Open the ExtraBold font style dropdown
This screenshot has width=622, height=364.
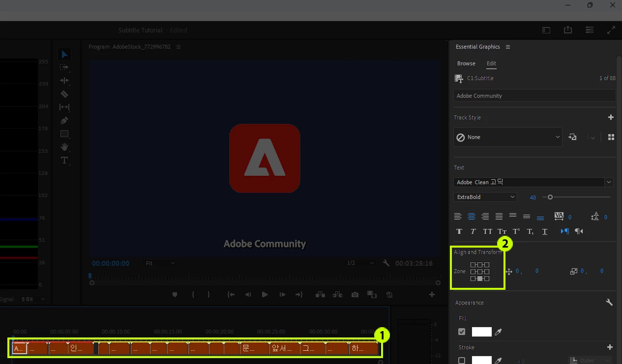click(x=485, y=197)
